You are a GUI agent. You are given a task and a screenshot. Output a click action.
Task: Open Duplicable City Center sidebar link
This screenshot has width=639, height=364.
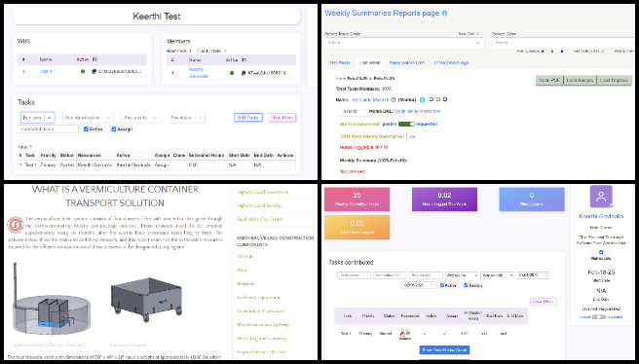260,219
